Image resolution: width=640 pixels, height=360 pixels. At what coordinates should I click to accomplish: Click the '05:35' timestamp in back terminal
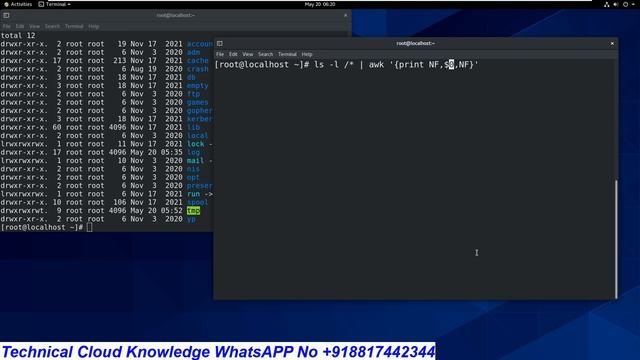coord(171,152)
